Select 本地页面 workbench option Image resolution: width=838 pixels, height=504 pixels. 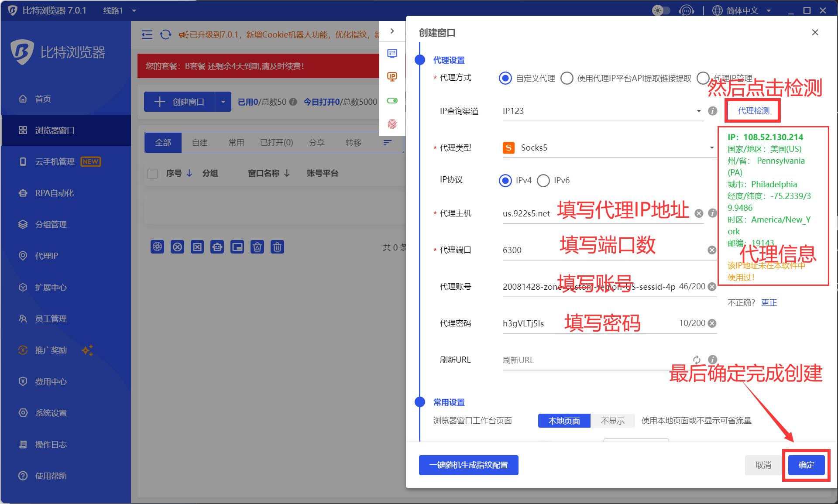[564, 421]
